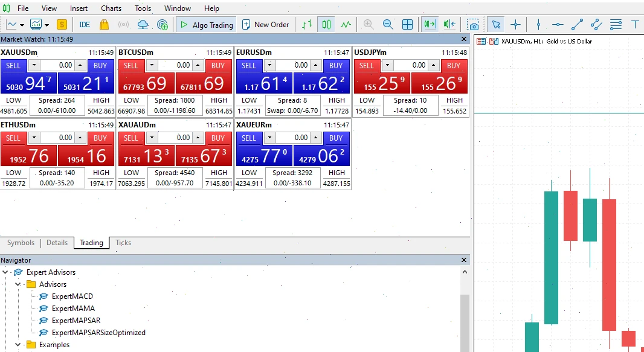This screenshot has height=352, width=644.
Task: Open the MetaEditor IDE
Action: [x=85, y=25]
